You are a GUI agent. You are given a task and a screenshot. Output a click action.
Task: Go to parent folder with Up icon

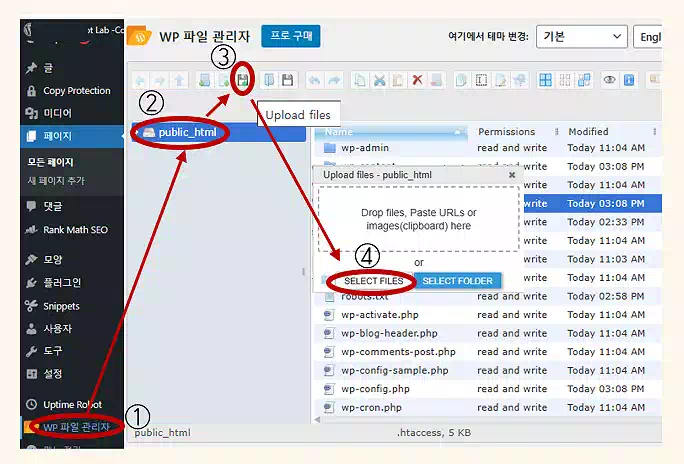(179, 80)
